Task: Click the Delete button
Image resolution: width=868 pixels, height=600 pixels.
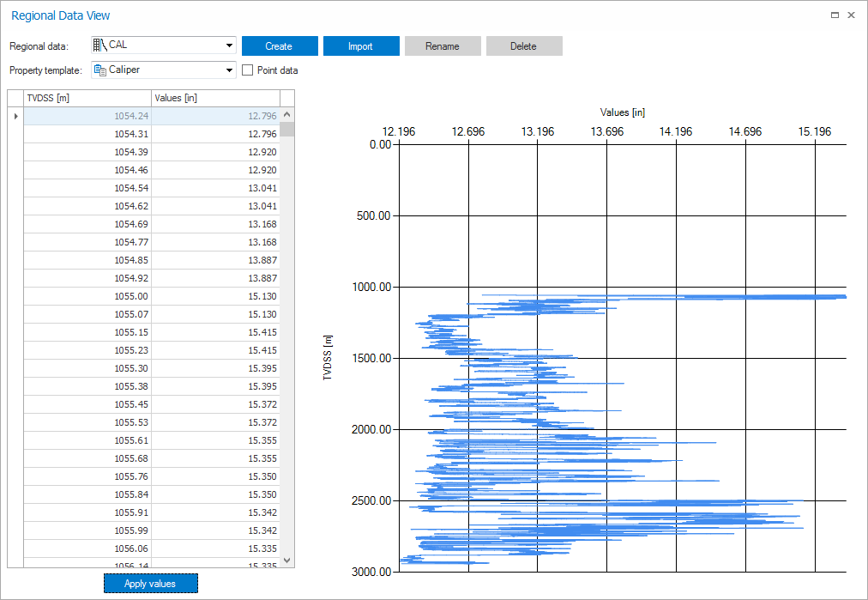Action: pos(523,46)
